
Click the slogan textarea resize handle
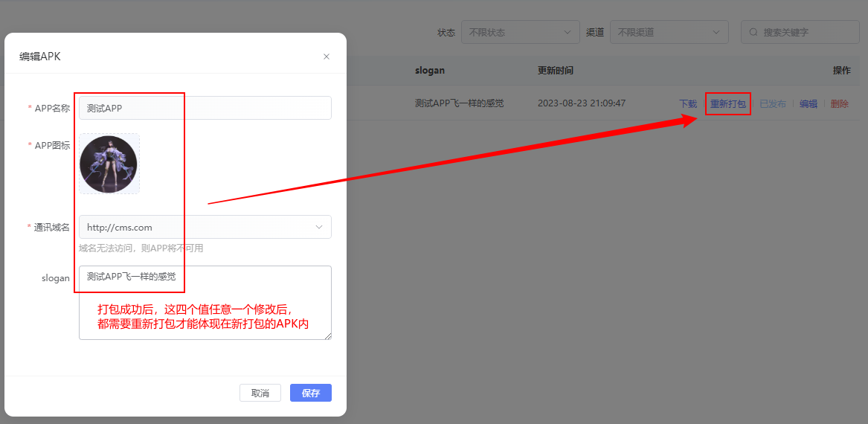pyautogui.click(x=328, y=336)
